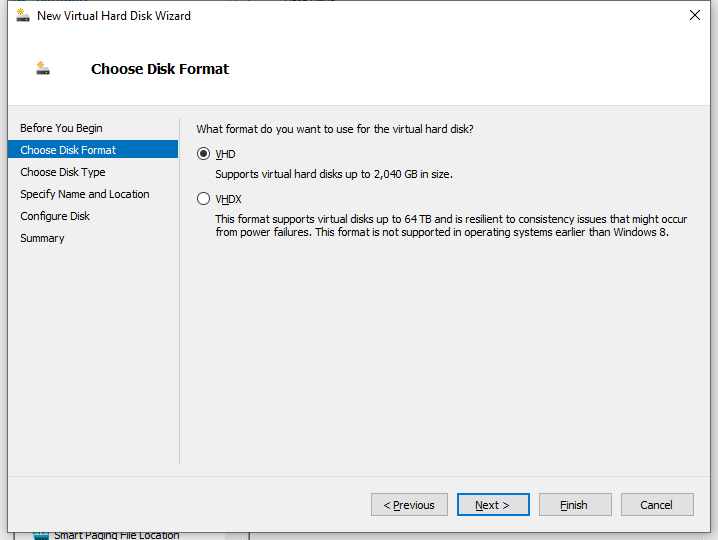
Task: Click the VHDX option label text
Action: (x=228, y=199)
